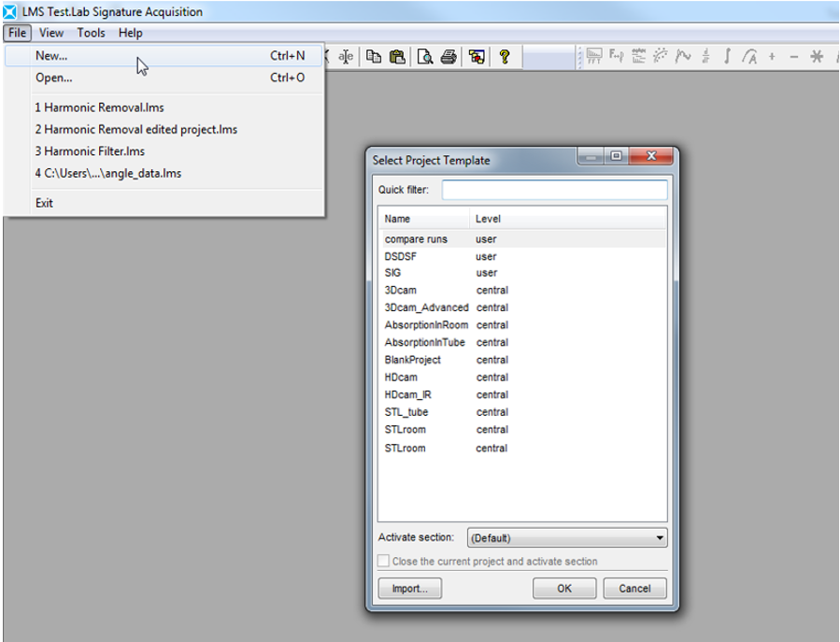840x642 pixels.
Task: Toggle 'Close the current project and activate section'
Action: point(383,561)
